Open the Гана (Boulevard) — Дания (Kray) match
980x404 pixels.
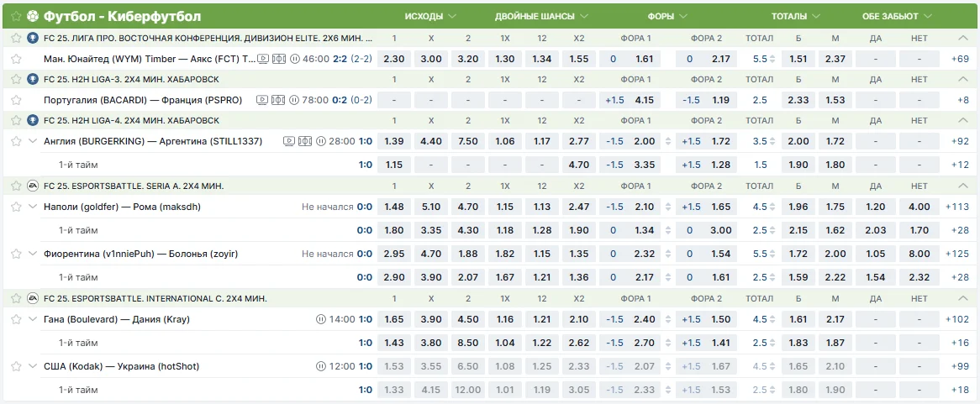pos(117,319)
